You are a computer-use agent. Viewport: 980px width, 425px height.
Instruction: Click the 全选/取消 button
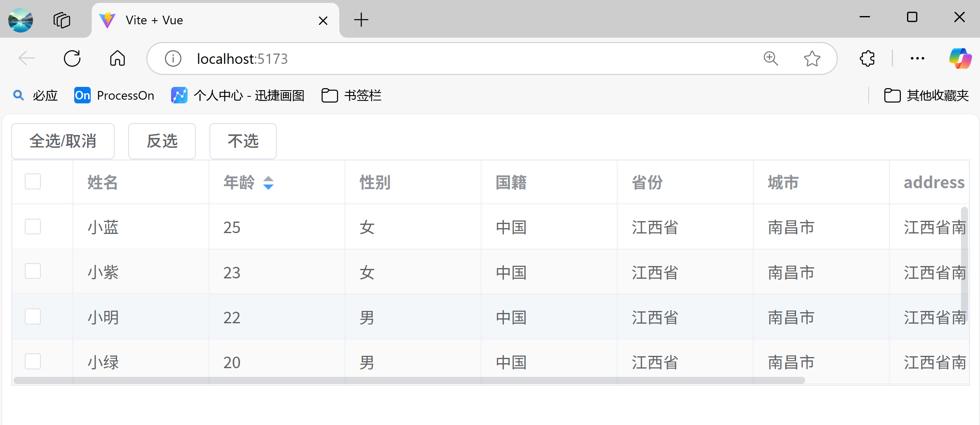click(x=63, y=141)
